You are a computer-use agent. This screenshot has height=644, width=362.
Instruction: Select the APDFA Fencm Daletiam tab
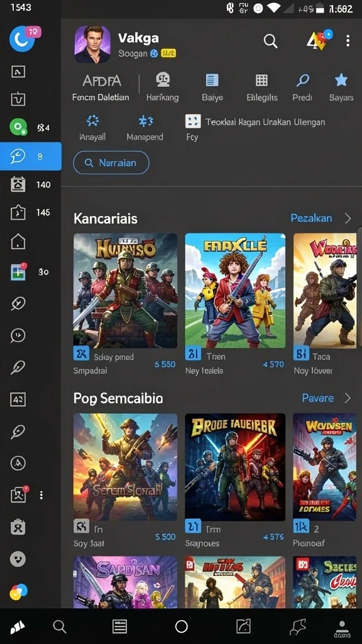[101, 87]
